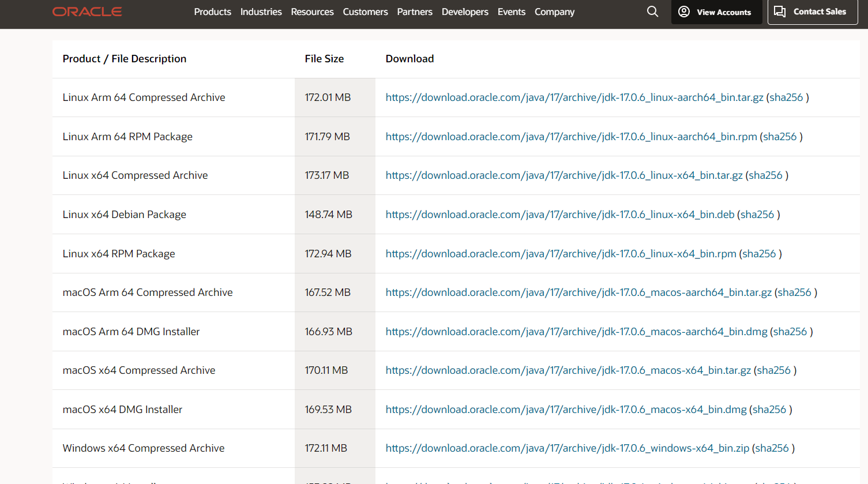Download macos-aarch64_bin.dmg installer link
The width and height of the screenshot is (868, 484).
coord(576,332)
